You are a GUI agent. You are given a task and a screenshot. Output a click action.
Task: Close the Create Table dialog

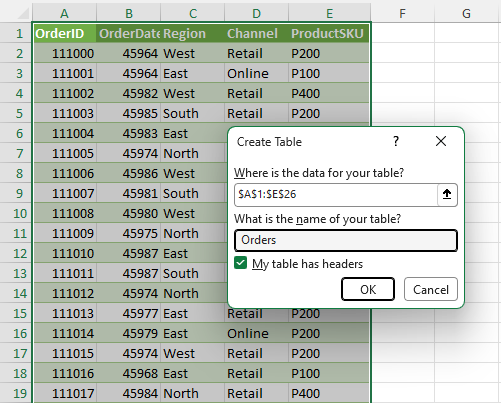click(x=441, y=141)
